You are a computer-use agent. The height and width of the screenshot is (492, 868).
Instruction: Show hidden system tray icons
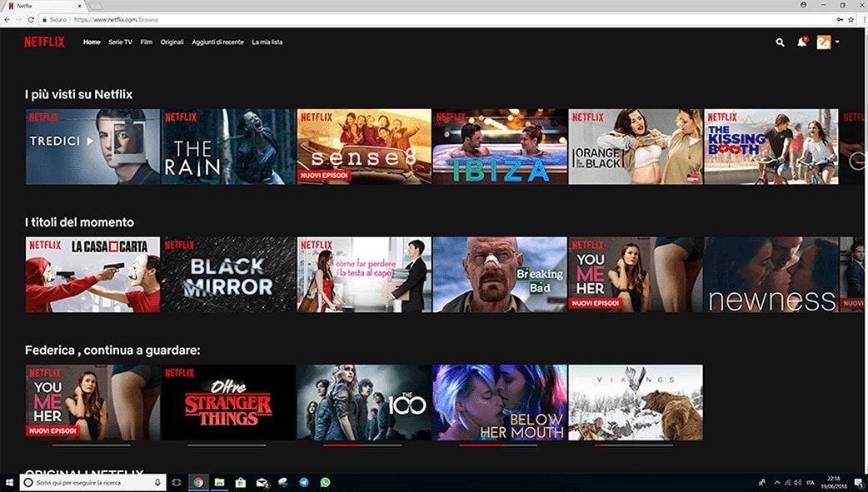(776, 483)
